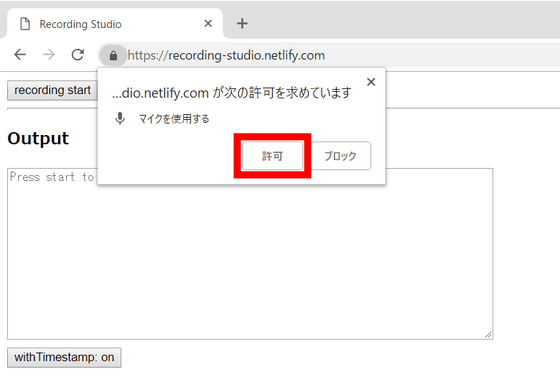Grab the textarea resize handle corner
The height and width of the screenshot is (382, 560).
pos(488,335)
